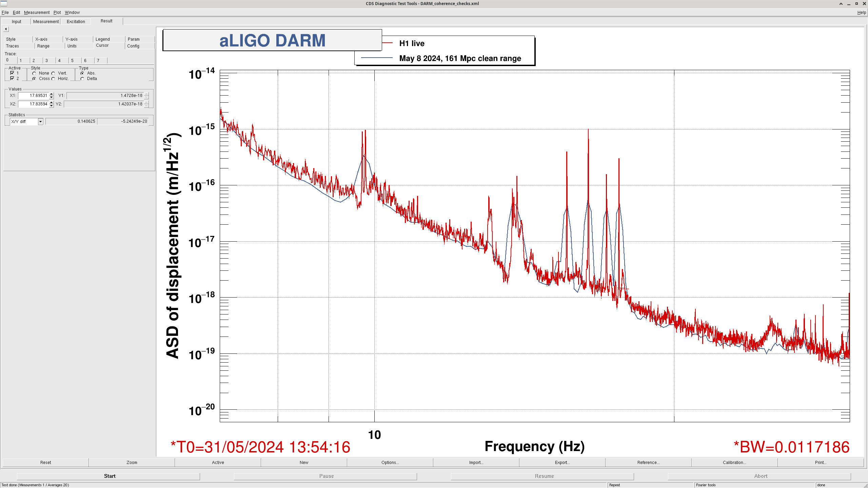Select the Vert. cursor style
Screen dimensions: 868x488
tap(53, 73)
